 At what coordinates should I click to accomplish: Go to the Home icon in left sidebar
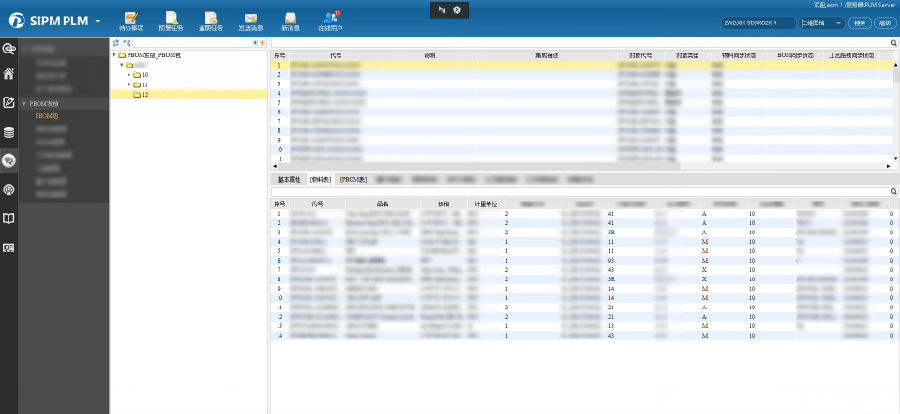tap(9, 74)
